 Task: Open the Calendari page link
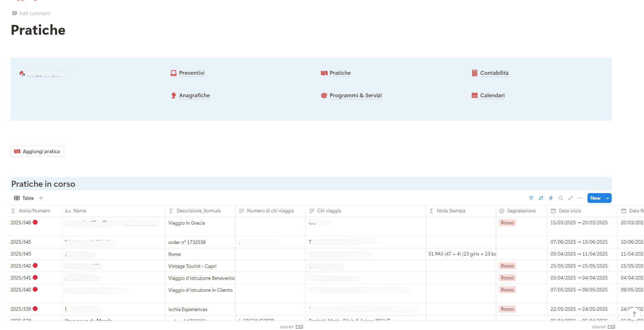[492, 95]
